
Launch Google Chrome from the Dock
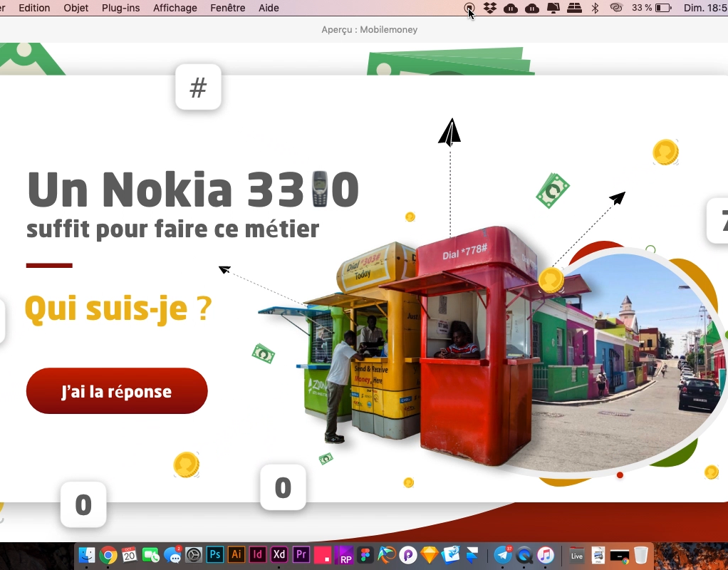point(108,554)
